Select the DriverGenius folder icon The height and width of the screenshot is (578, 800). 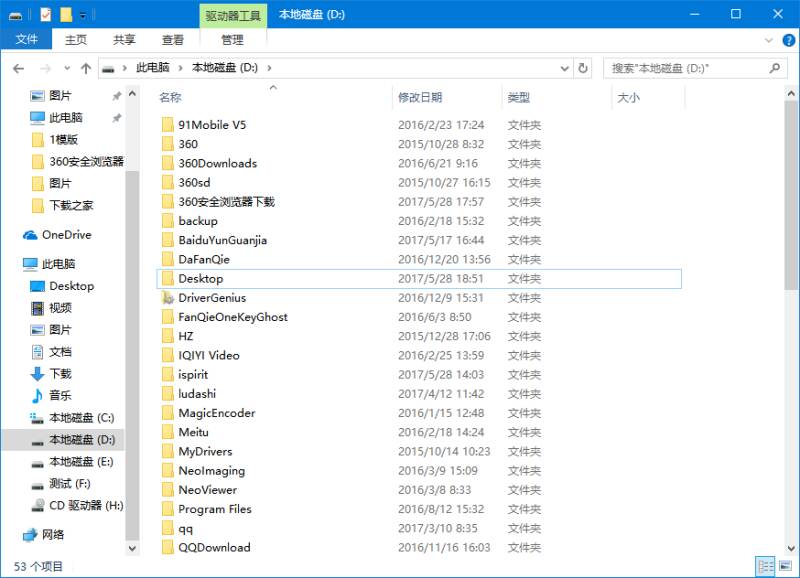[167, 298]
